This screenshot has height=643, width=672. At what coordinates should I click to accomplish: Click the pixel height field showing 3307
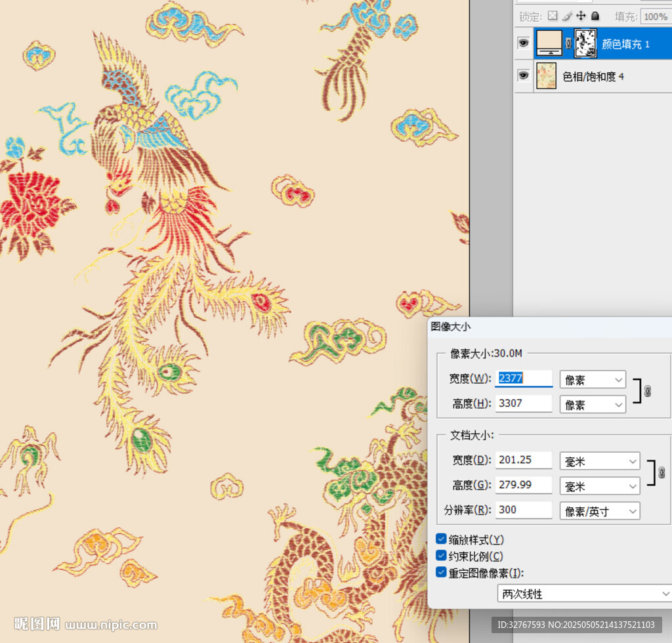click(x=524, y=404)
